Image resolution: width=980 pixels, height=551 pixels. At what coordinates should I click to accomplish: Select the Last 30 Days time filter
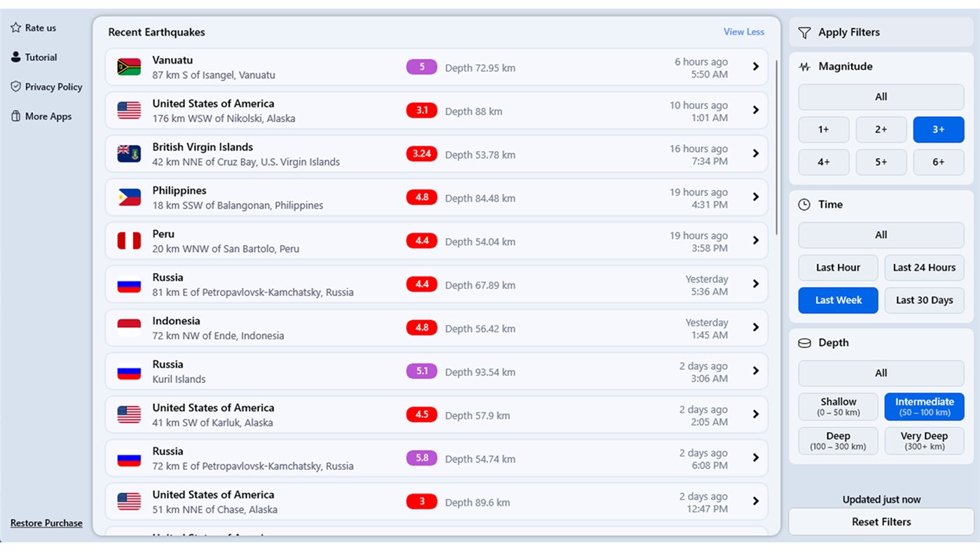tap(925, 300)
